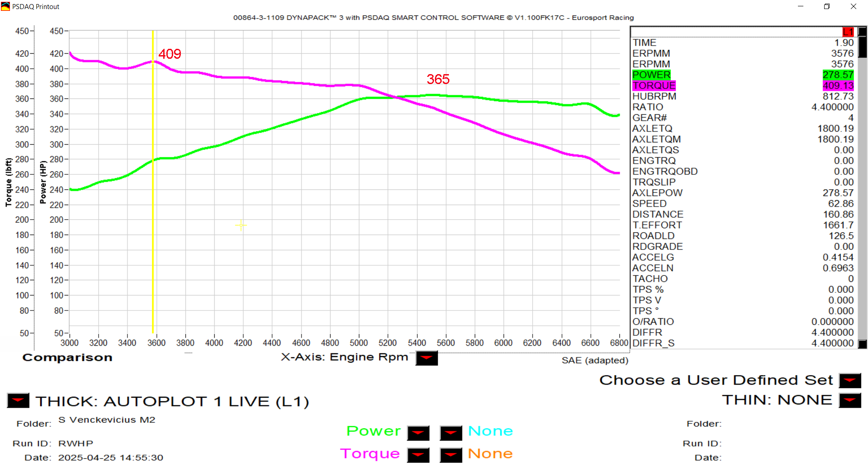Select the ENGTRQOBD row in the data list
The height and width of the screenshot is (465, 868).
point(743,171)
